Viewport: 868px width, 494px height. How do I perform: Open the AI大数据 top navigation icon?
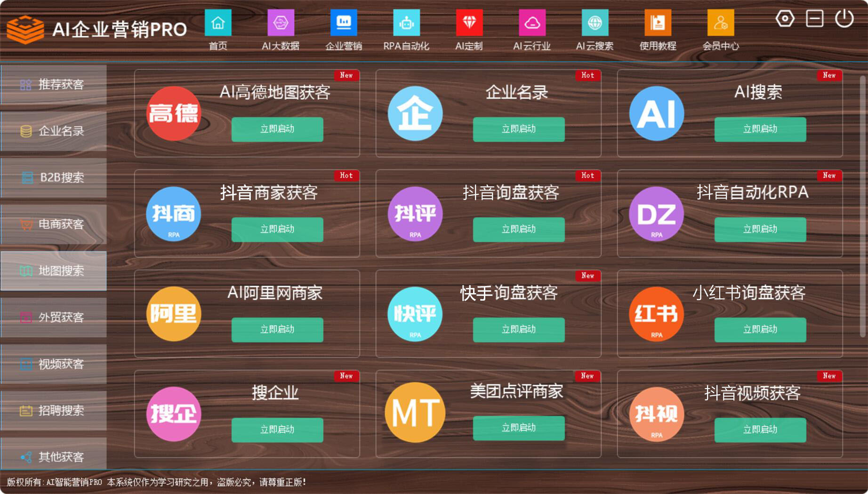(x=281, y=23)
